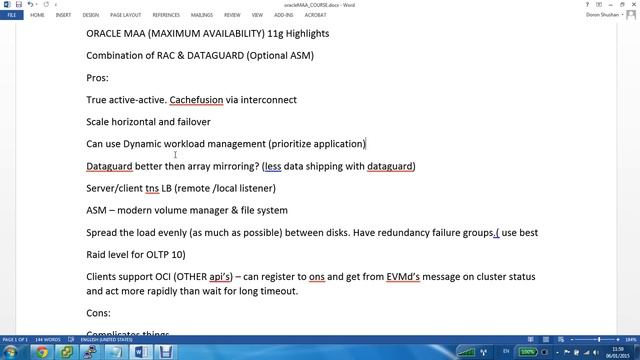640x360 pixels.
Task: Click the Word application icon in title bar
Action: (7, 4)
